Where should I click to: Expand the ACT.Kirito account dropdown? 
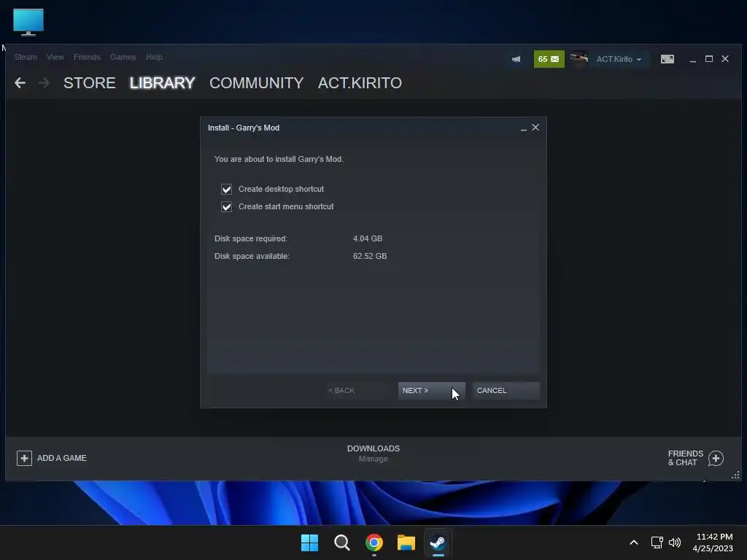(x=619, y=59)
